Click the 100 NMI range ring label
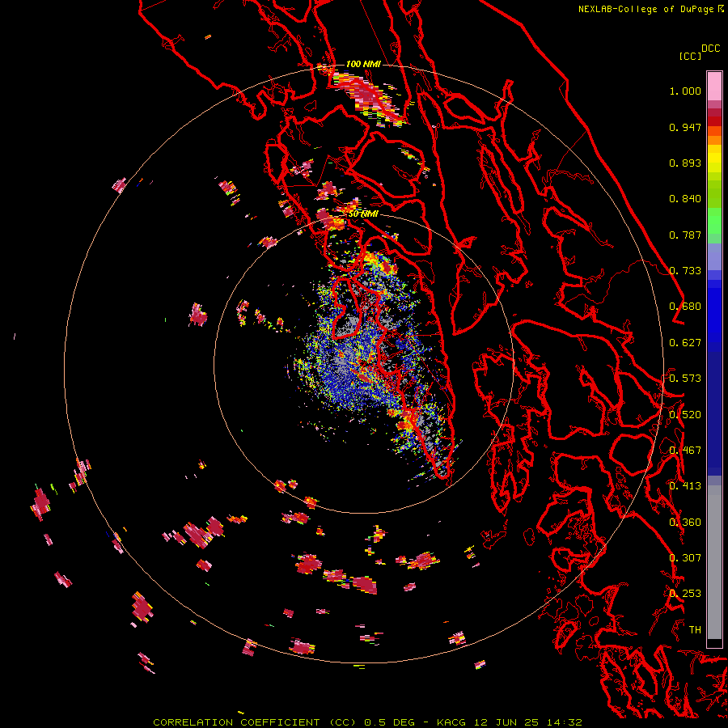The width and height of the screenshot is (728, 728). coord(363,64)
